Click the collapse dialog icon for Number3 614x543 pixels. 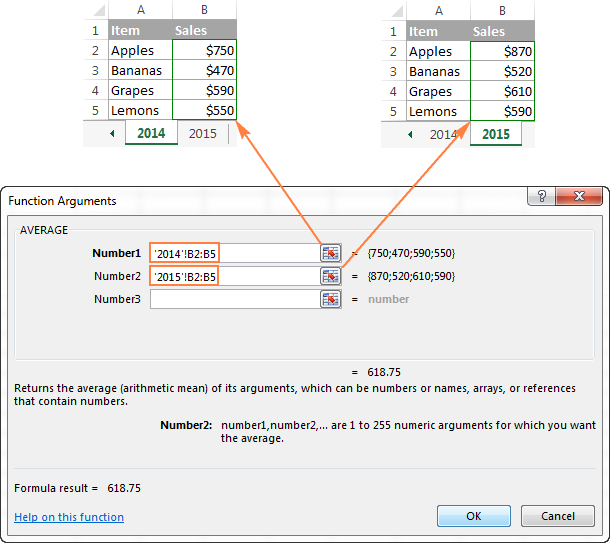point(331,299)
